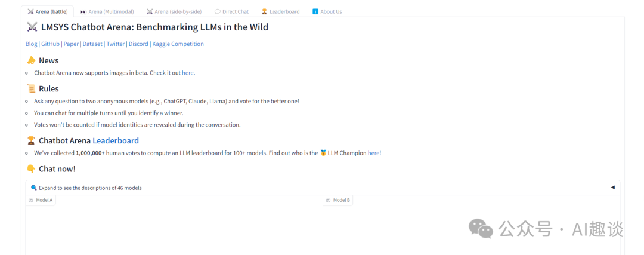Click the Model B chat label icon
This screenshot has height=255, width=644.
329,200
